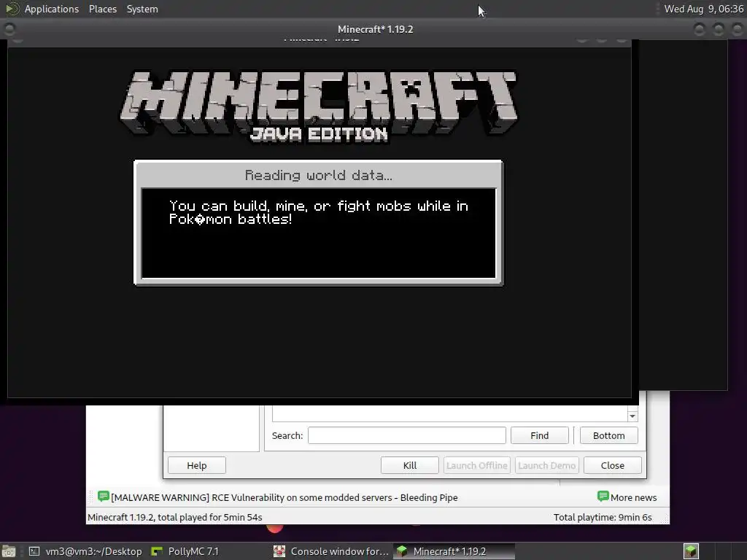Click the Close button in console window
Image resolution: width=747 pixels, height=560 pixels.
pos(613,465)
